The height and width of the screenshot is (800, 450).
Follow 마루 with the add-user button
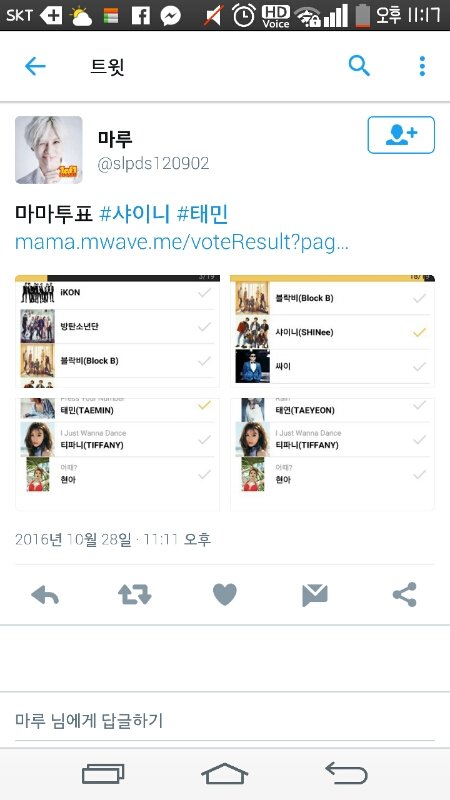tap(401, 135)
